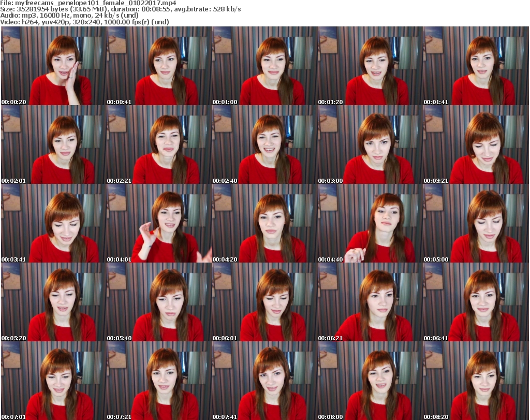Select the thumbnail timestamped 00:02:21
The image size is (530, 420).
coord(159,144)
